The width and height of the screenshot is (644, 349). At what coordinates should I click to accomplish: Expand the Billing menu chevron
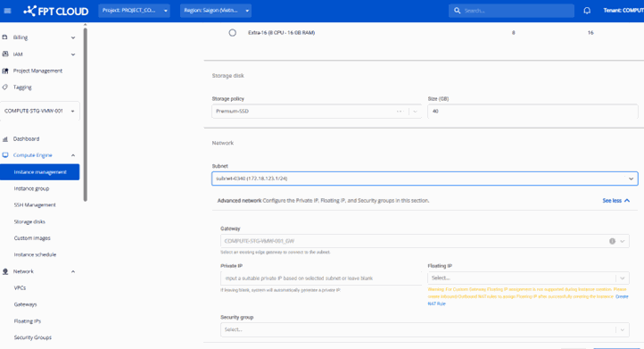pos(73,37)
